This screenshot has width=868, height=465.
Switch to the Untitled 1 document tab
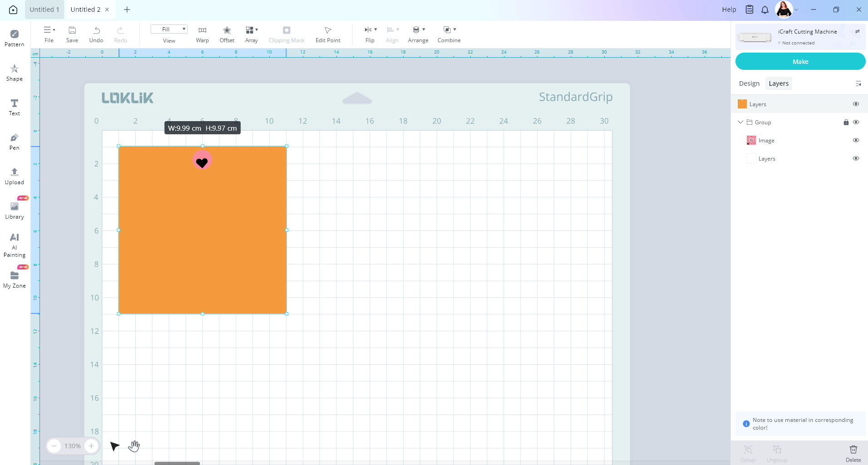[44, 10]
